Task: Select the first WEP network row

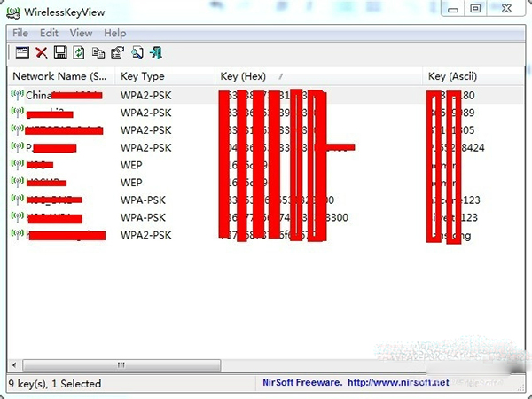Action: pyautogui.click(x=264, y=165)
